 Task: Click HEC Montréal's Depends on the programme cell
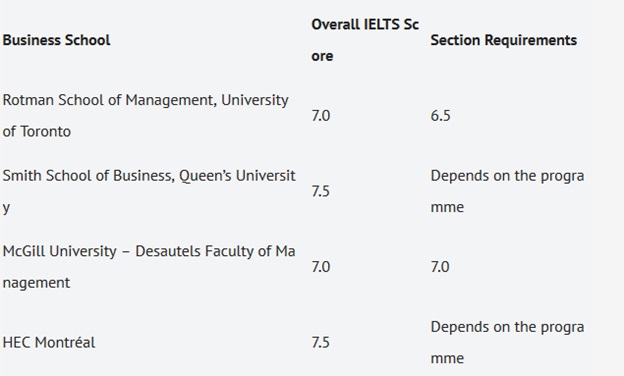tap(507, 342)
